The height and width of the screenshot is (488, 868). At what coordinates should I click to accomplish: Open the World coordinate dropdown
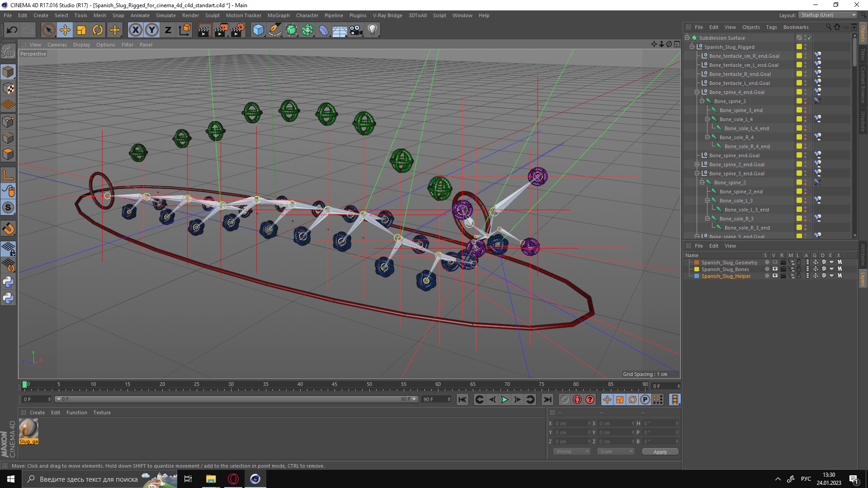click(572, 451)
